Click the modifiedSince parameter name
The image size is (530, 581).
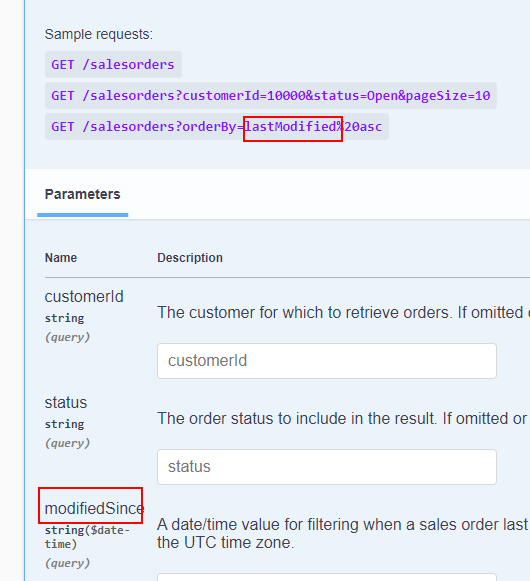95,508
